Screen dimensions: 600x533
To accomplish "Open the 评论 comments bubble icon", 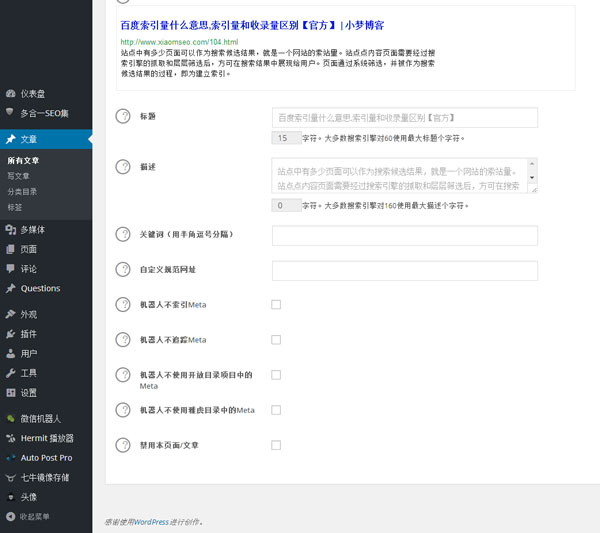I will 10,269.
